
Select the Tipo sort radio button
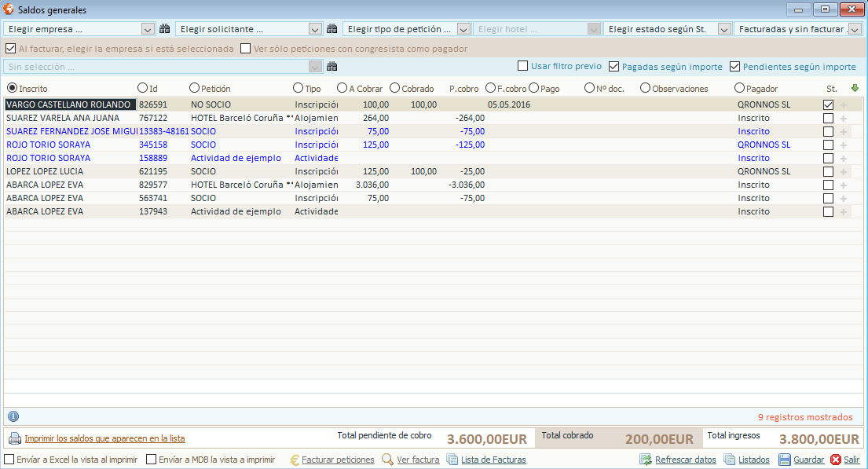(298, 88)
